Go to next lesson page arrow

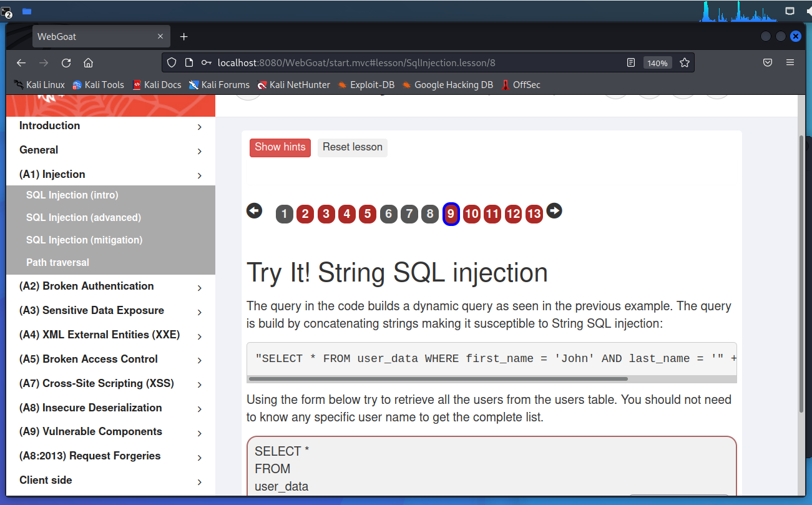(554, 211)
